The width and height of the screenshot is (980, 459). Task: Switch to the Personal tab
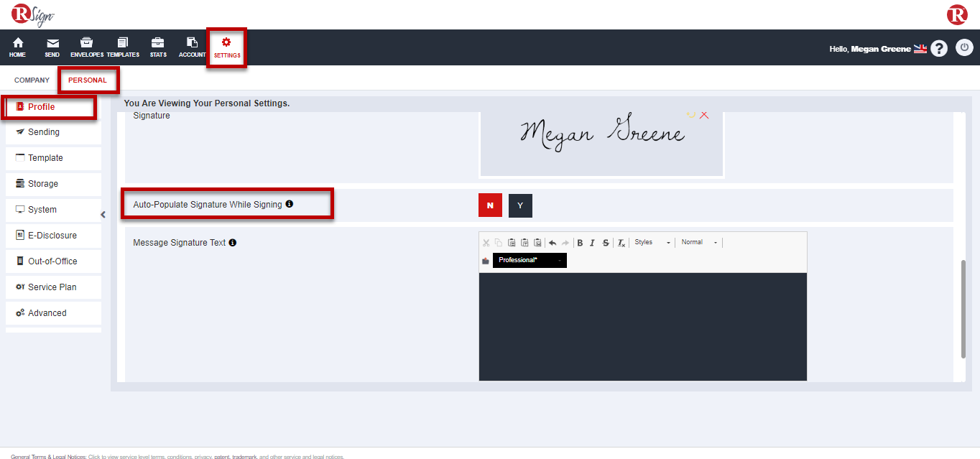coord(88,80)
